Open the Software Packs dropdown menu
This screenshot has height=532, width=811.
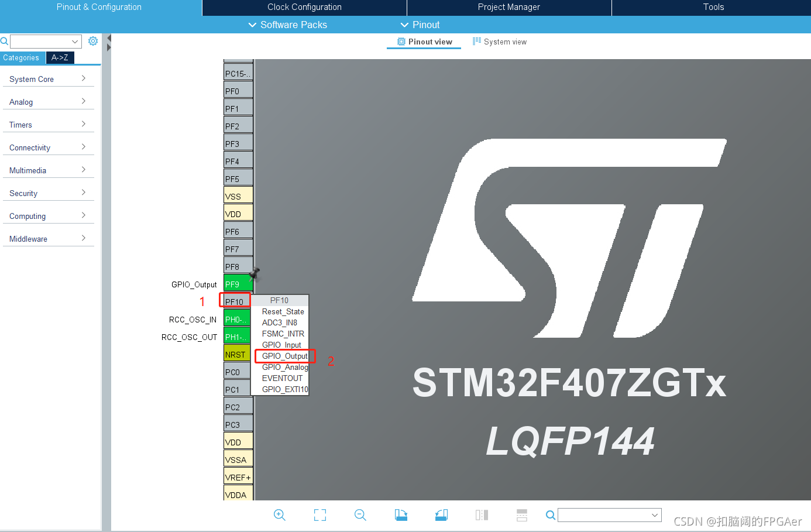point(288,25)
